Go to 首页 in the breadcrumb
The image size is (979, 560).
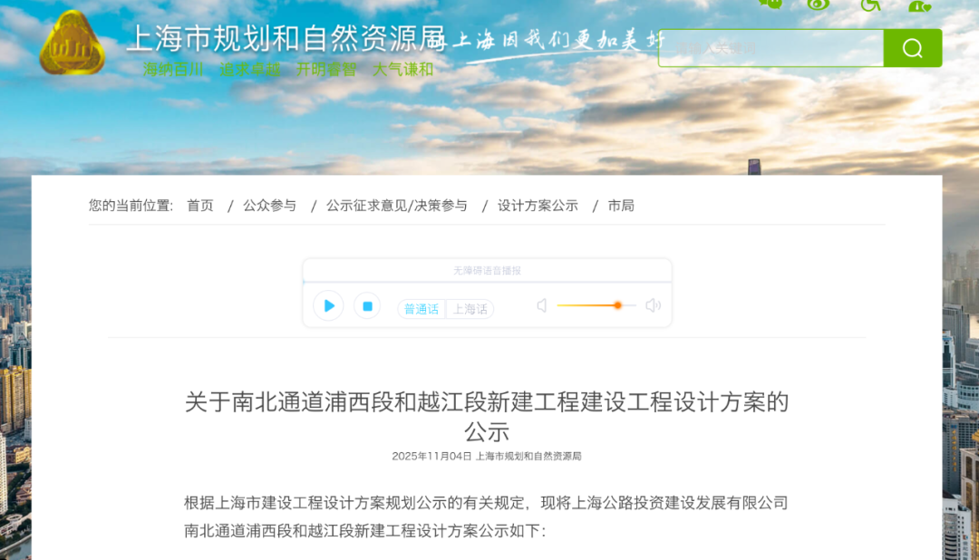point(200,206)
